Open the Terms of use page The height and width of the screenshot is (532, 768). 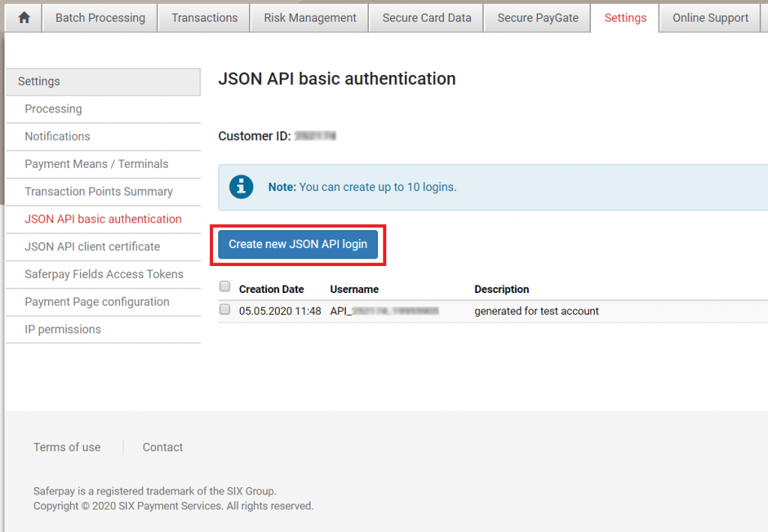[67, 447]
